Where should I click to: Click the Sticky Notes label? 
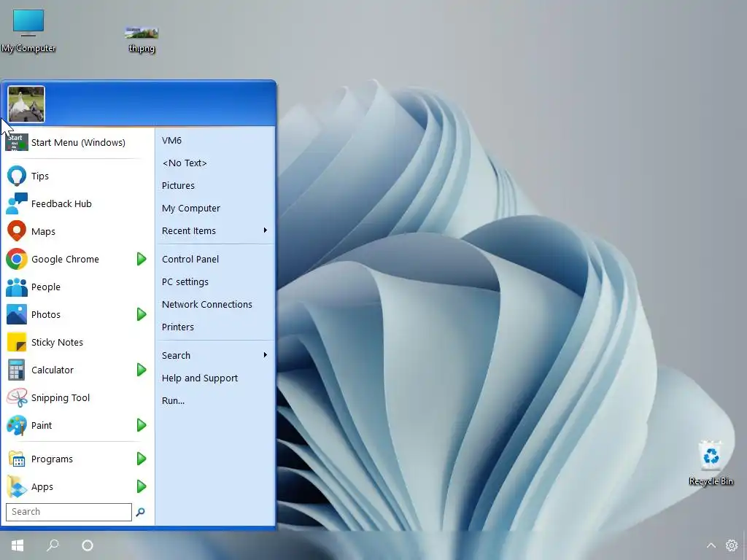pos(57,343)
